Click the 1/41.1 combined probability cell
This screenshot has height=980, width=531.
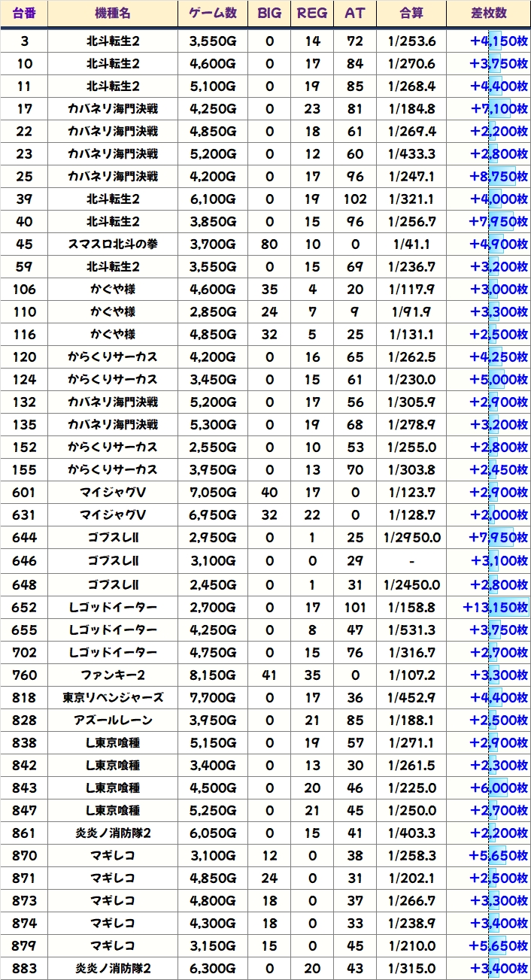coord(411,244)
